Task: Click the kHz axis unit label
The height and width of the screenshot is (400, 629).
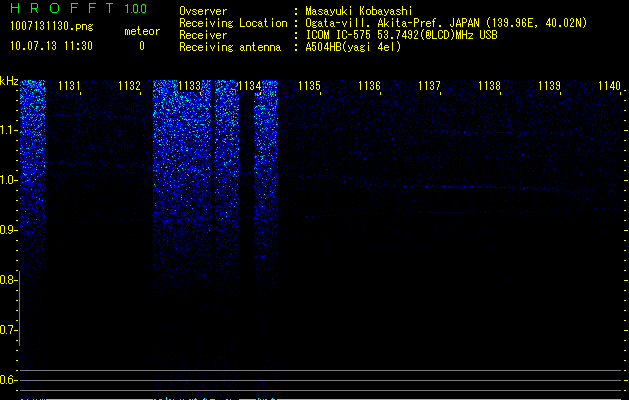Action: (9, 81)
